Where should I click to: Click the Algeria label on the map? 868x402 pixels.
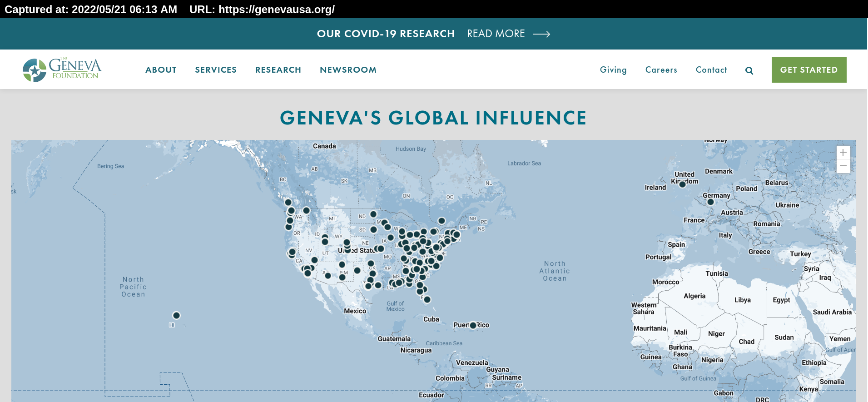coord(694,296)
